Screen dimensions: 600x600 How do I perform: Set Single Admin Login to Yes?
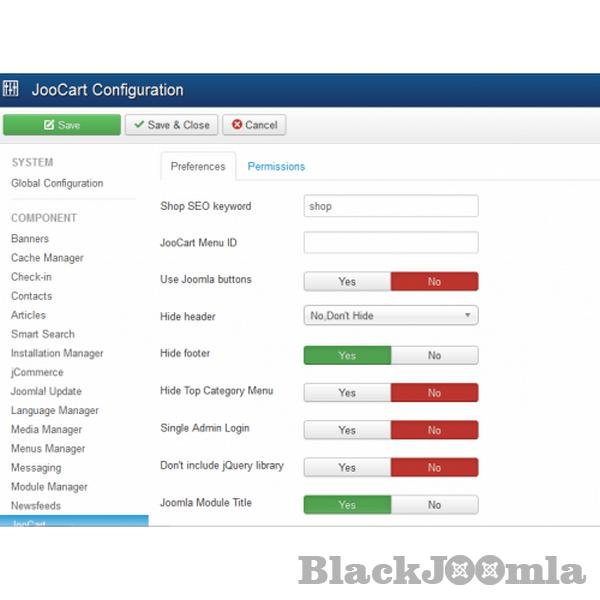pos(347,430)
